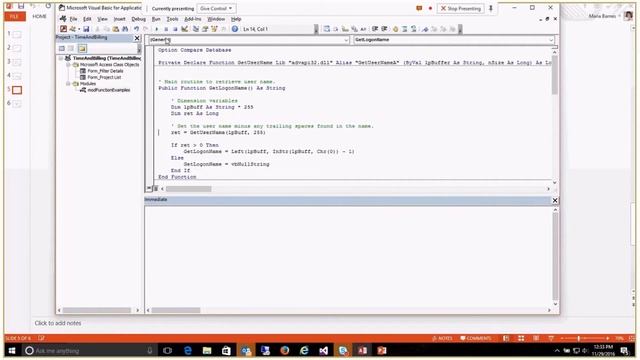Viewport: 640px width, 360px height.
Task: Click the Toggle Breakpoint hand icon
Action: coord(395,29)
